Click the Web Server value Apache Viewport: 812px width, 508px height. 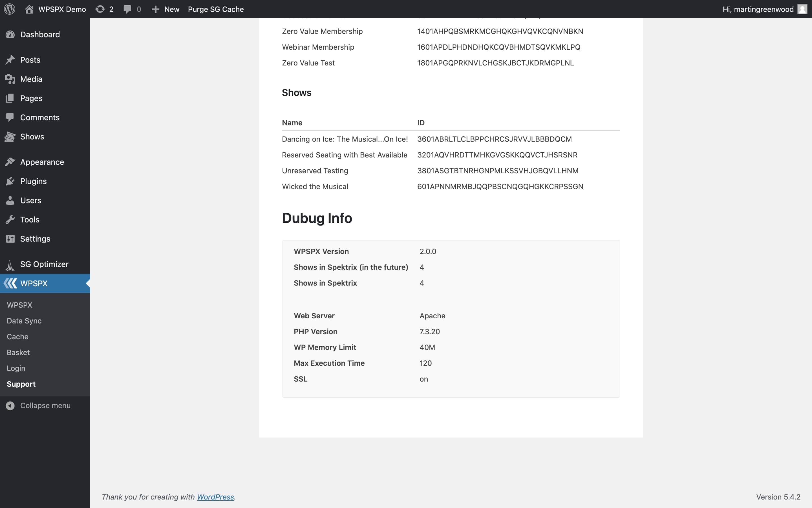pos(432,316)
